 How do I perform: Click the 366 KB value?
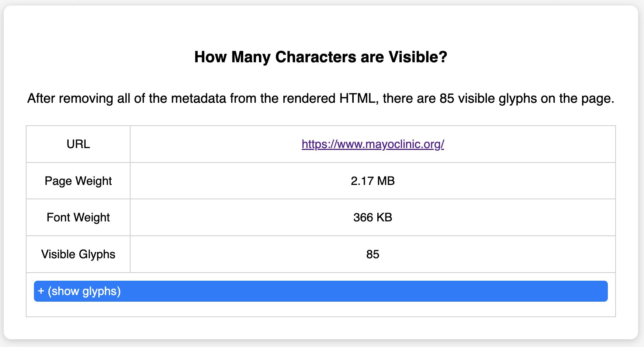pos(373,217)
